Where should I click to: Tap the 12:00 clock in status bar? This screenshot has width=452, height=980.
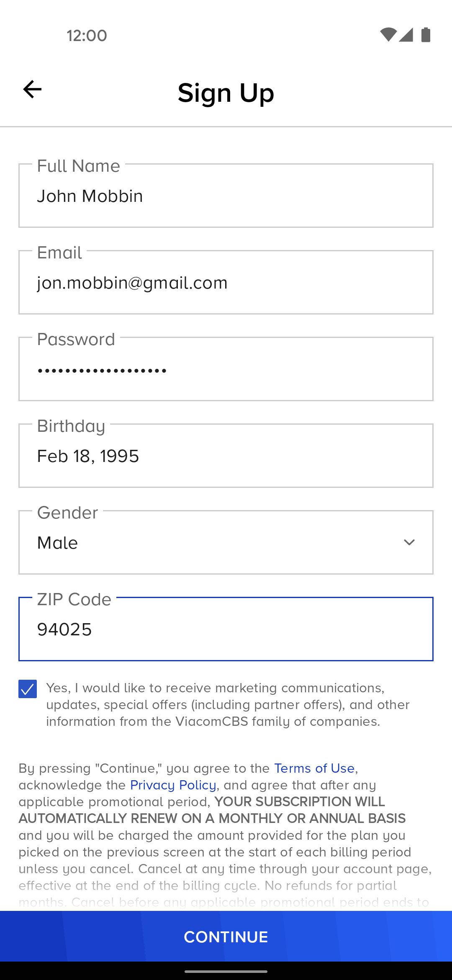pos(87,36)
